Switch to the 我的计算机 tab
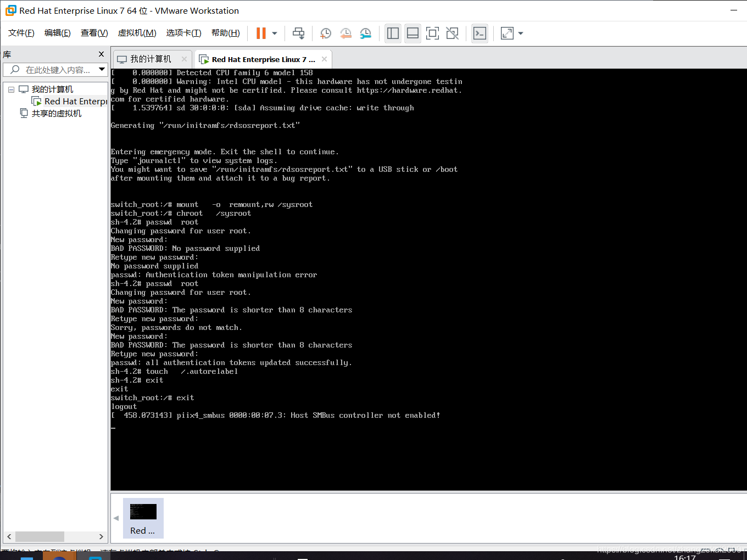 point(151,59)
